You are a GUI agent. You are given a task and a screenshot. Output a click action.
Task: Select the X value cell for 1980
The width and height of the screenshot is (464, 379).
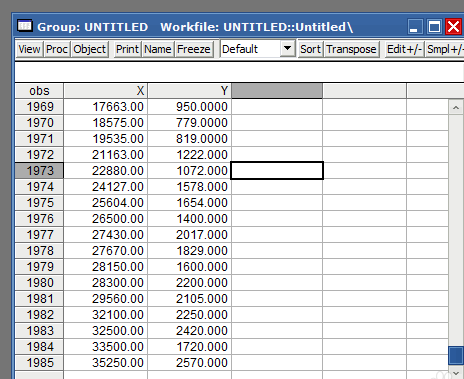point(105,283)
